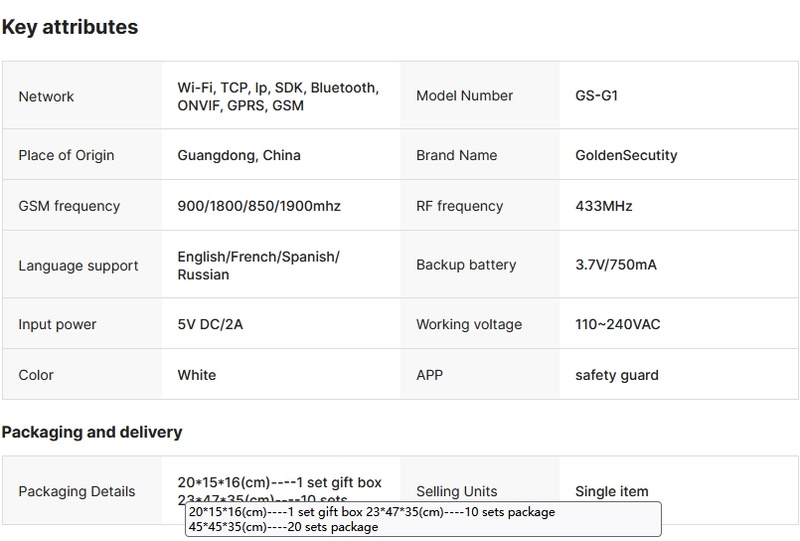Select the Wi-Fi, TCP network value text

277,96
